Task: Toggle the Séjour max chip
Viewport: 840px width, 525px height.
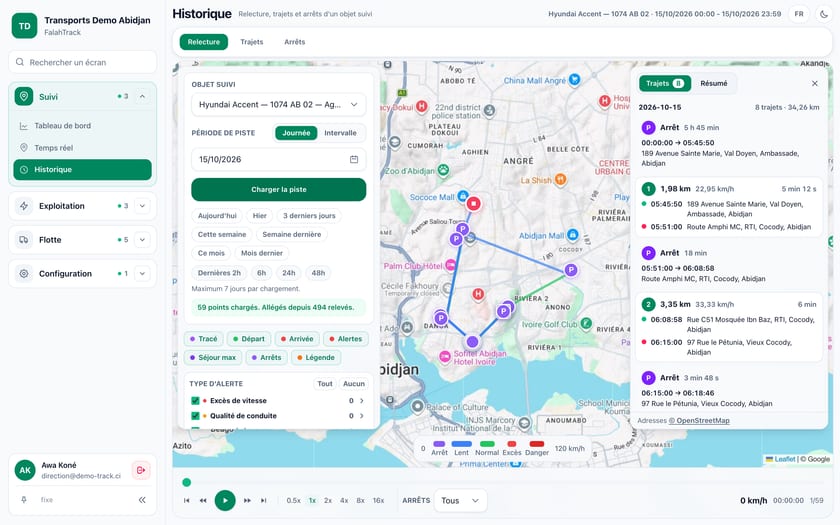Action: (213, 357)
